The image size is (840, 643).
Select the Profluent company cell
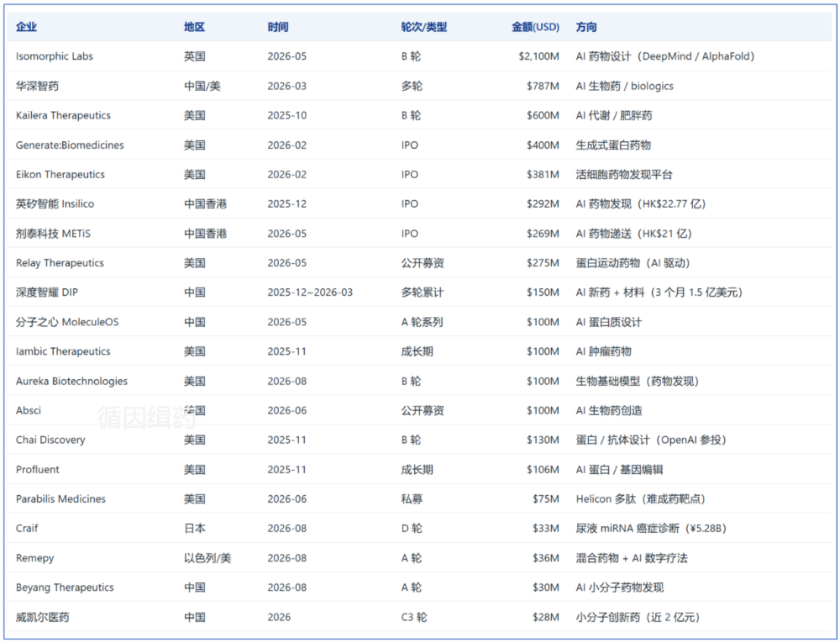click(x=37, y=469)
